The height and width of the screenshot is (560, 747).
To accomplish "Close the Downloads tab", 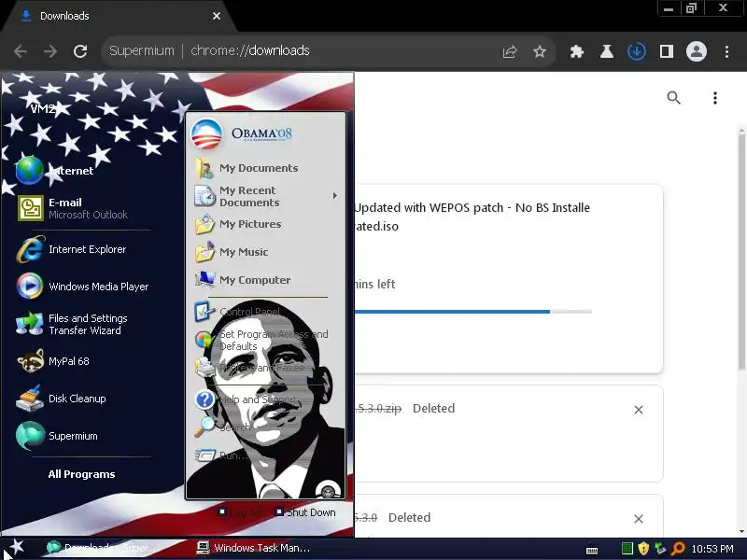I will [217, 16].
